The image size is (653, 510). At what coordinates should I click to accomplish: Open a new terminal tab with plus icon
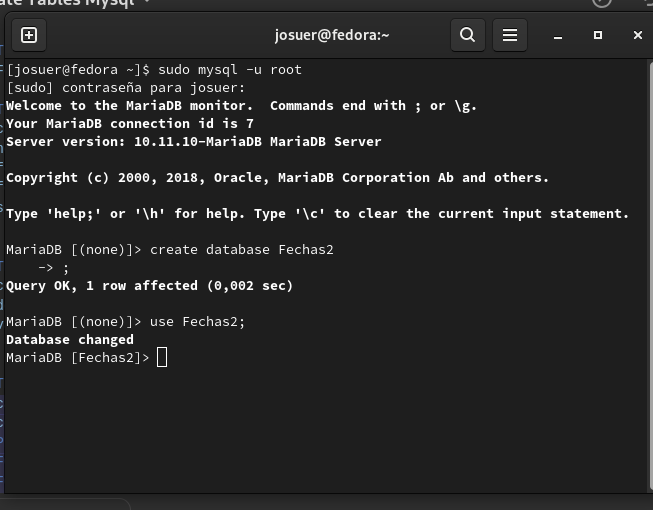tap(29, 35)
